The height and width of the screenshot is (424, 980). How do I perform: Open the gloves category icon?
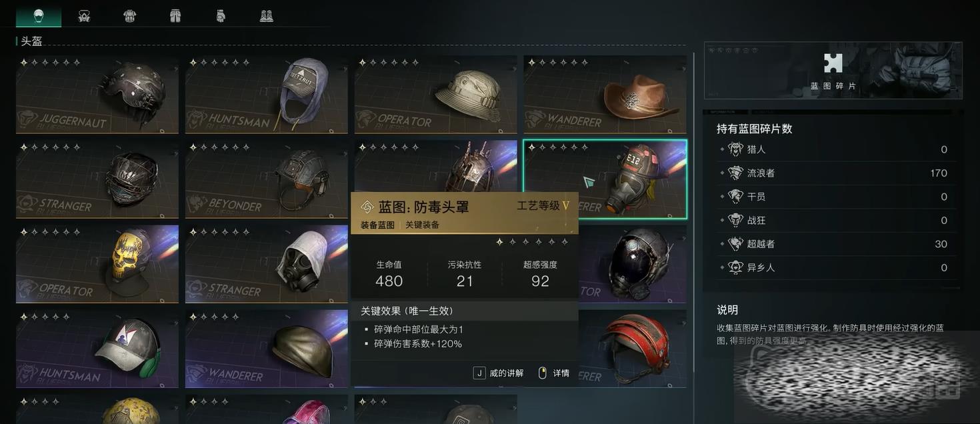coord(221,16)
